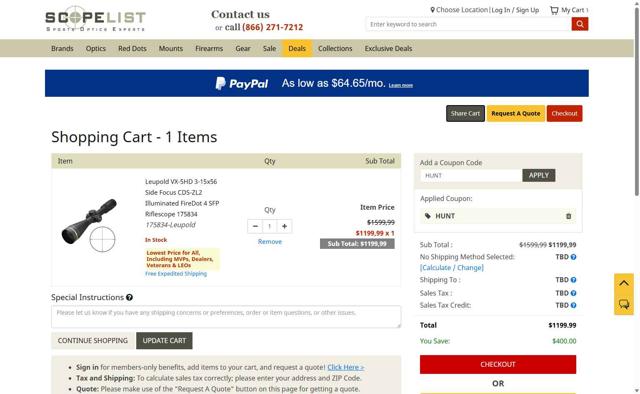Viewport: 640px width, 394px height.
Task: Open the Exclusive Deals menu
Action: click(x=388, y=48)
